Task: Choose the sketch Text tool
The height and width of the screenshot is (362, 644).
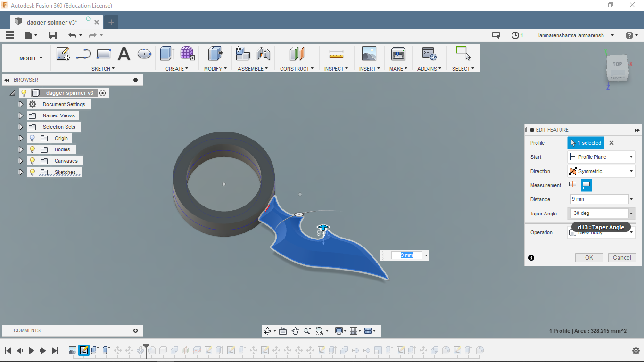Action: [124, 54]
